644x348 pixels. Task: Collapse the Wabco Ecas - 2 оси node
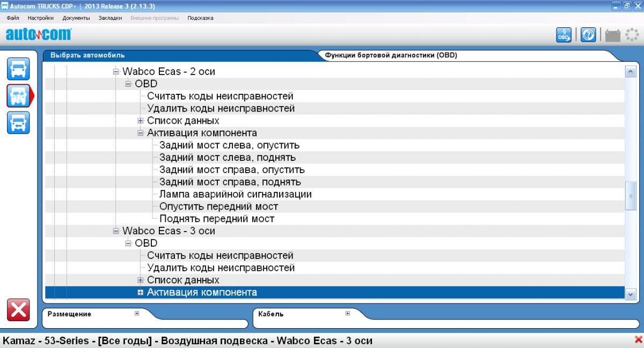(116, 71)
